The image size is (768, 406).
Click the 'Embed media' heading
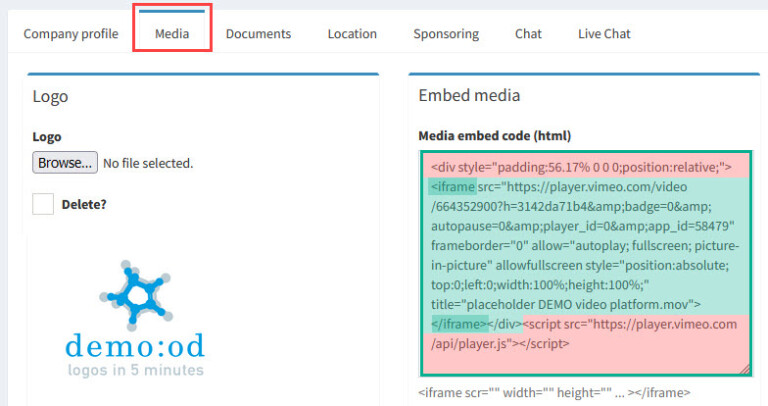469,95
